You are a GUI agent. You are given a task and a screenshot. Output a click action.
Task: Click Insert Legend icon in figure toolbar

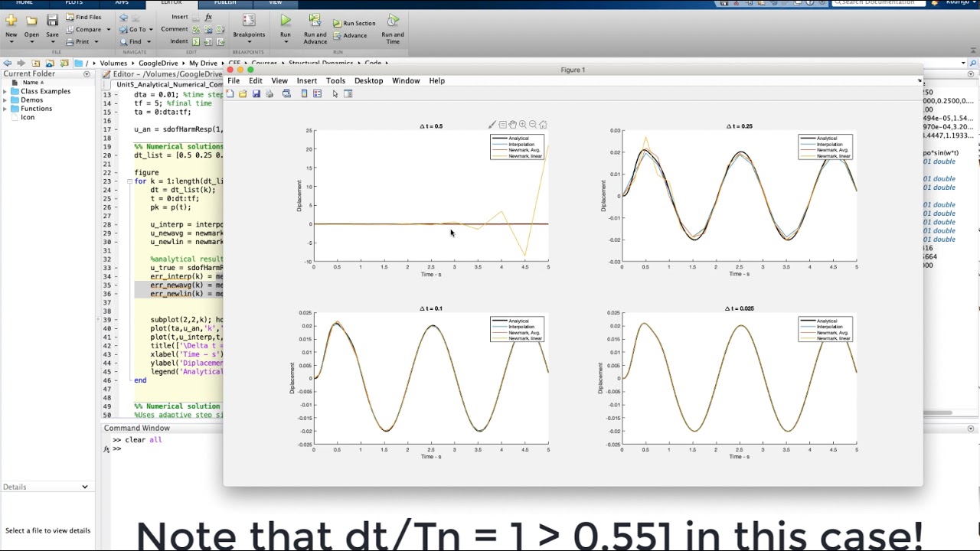tap(317, 93)
